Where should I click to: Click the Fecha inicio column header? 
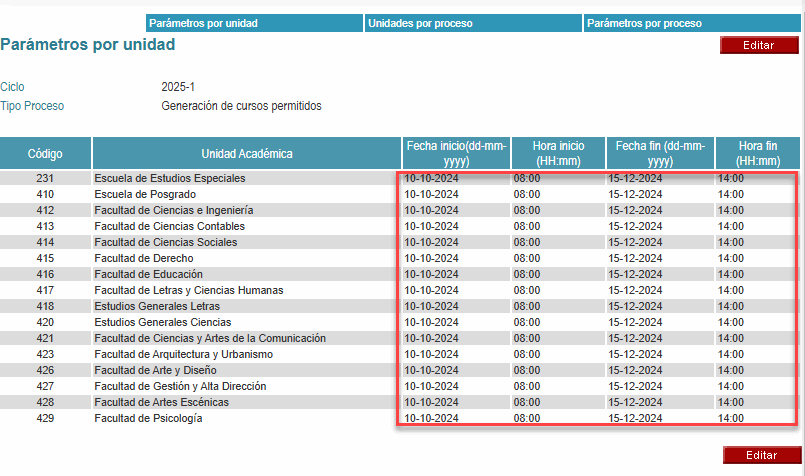point(456,153)
